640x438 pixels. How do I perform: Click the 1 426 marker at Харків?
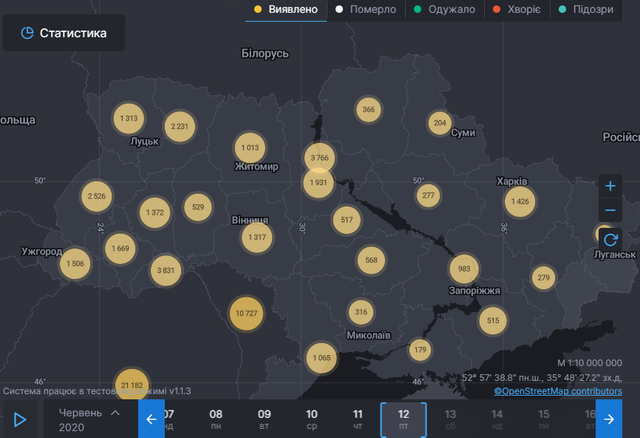click(x=519, y=202)
